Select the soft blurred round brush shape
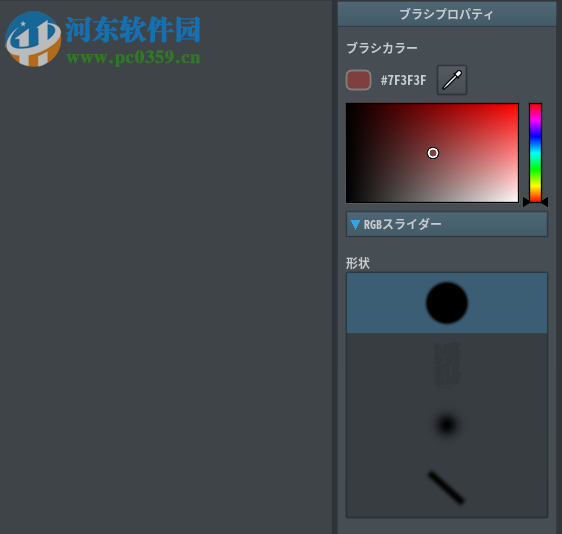The image size is (562, 534). [x=447, y=425]
